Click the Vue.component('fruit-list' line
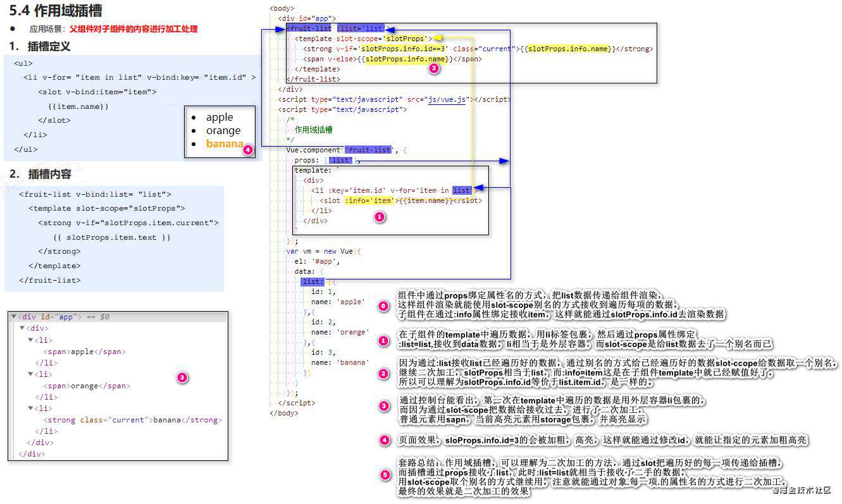Screen dimensions: 842x504 tap(347, 150)
